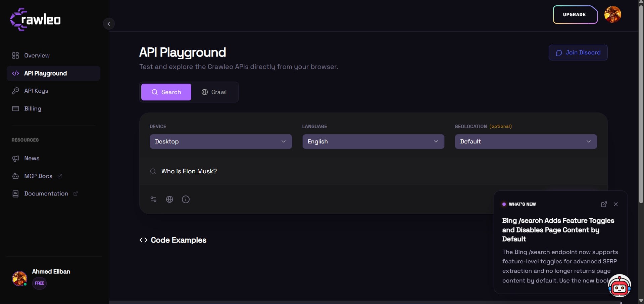Open the Documentation link

click(53, 193)
